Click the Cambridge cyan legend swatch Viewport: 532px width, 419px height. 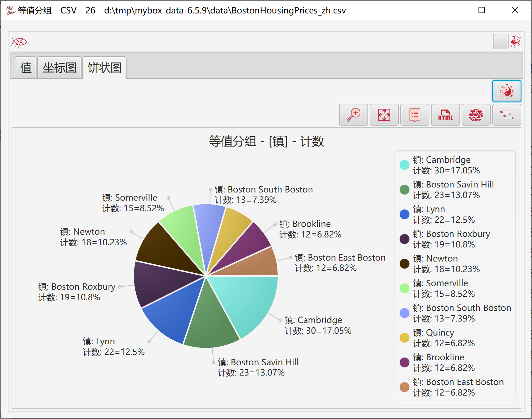click(404, 165)
